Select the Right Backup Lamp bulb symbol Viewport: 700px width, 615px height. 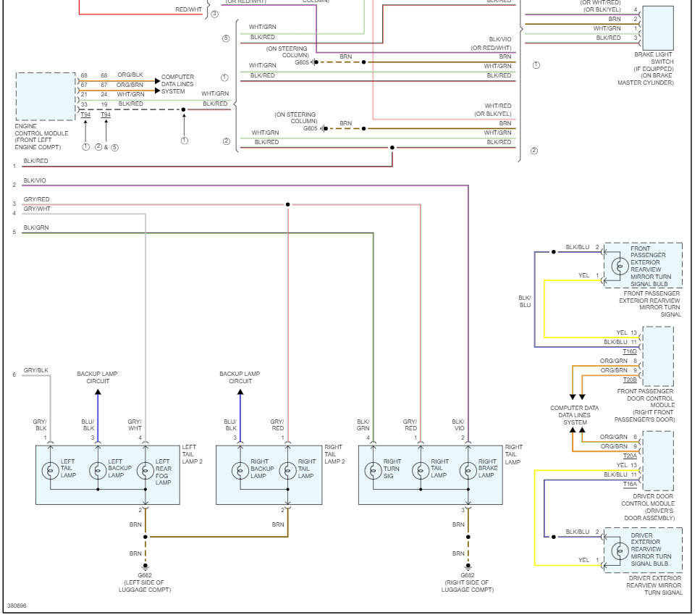(240, 470)
